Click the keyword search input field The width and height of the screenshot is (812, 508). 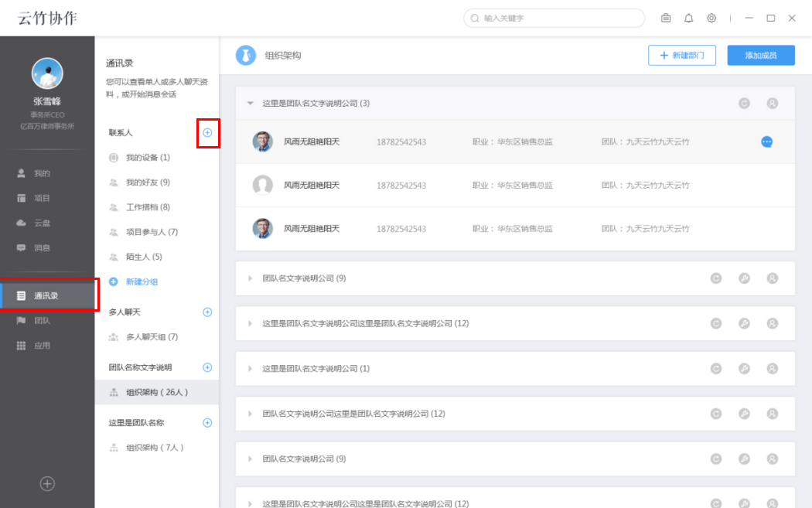coord(553,18)
